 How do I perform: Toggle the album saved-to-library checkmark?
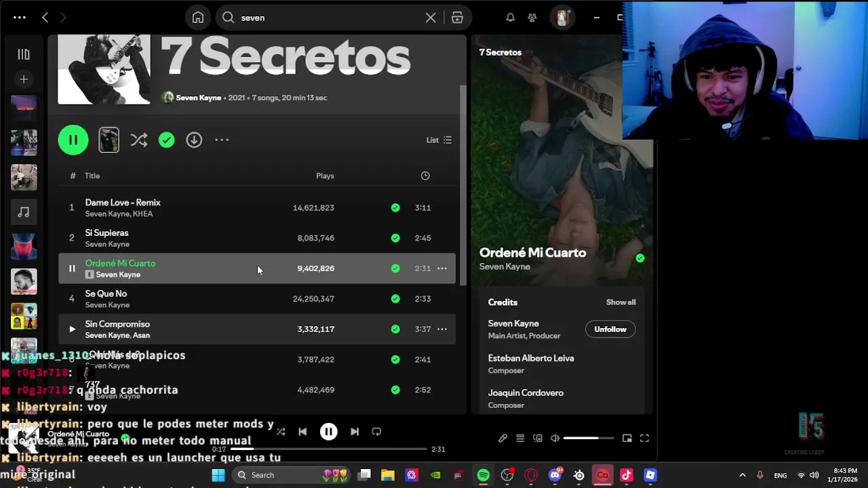click(166, 140)
